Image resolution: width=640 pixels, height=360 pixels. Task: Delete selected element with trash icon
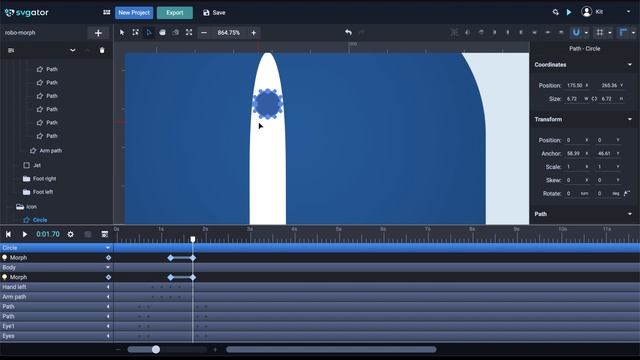coord(102,50)
